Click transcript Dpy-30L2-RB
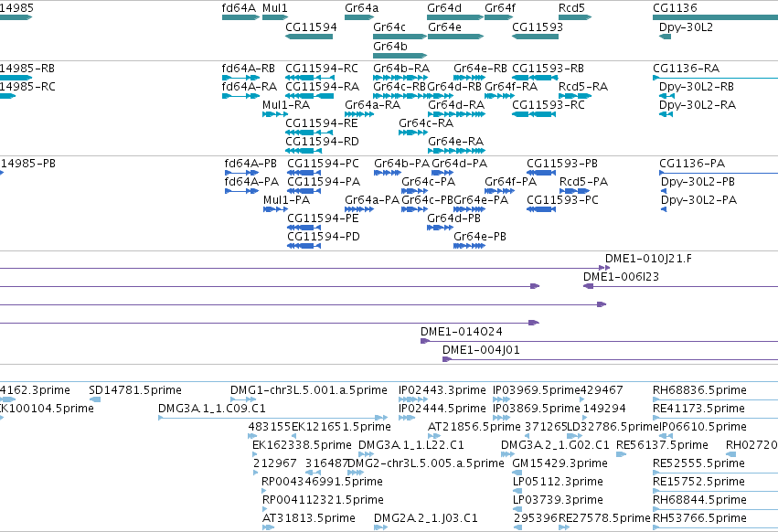The width and height of the screenshot is (778, 532). [666, 96]
